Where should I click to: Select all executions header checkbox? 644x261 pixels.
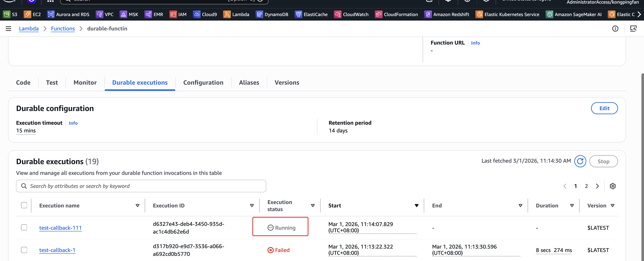(x=24, y=205)
